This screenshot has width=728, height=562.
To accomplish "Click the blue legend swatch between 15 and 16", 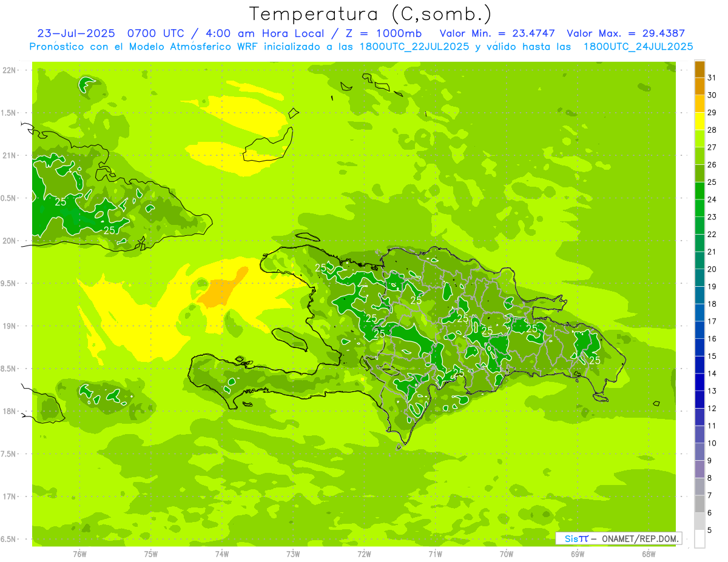I will tap(699, 347).
